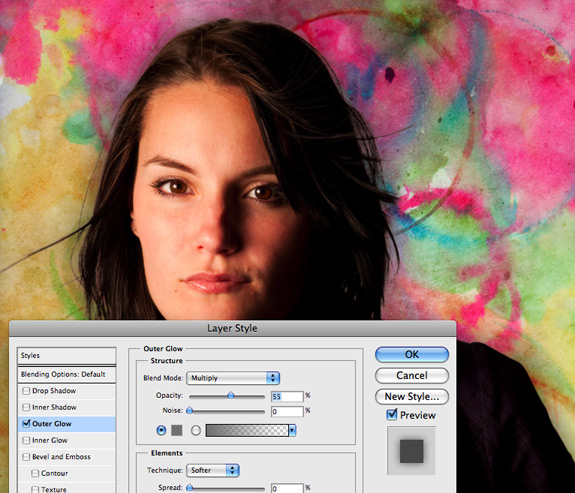Click the style preview thumbnail
The image size is (575, 493).
[411, 451]
